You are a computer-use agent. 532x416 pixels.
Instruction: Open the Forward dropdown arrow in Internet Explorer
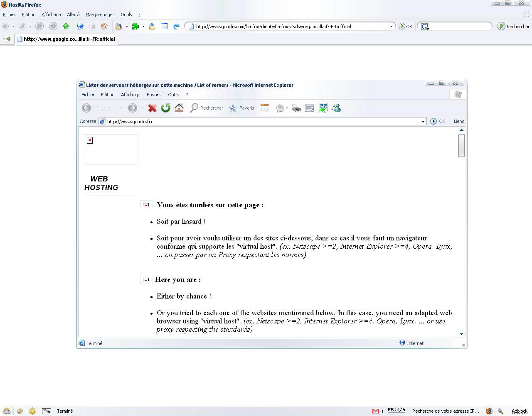(142, 108)
